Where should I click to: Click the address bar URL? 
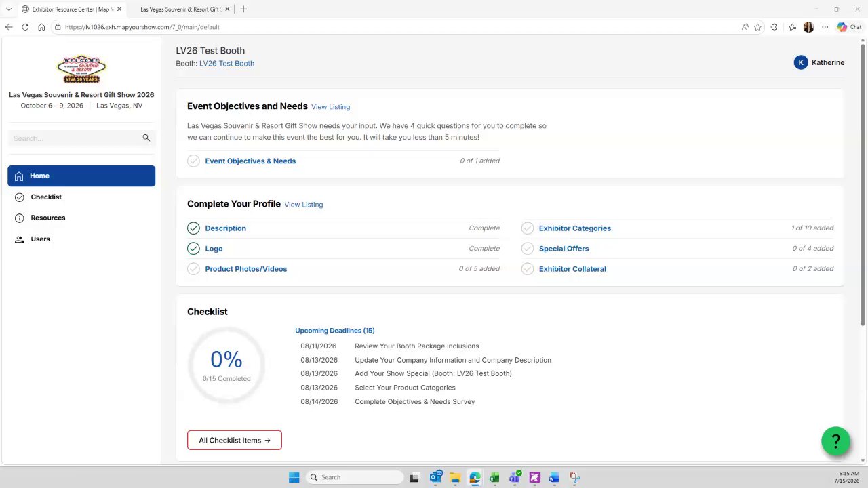(x=142, y=27)
